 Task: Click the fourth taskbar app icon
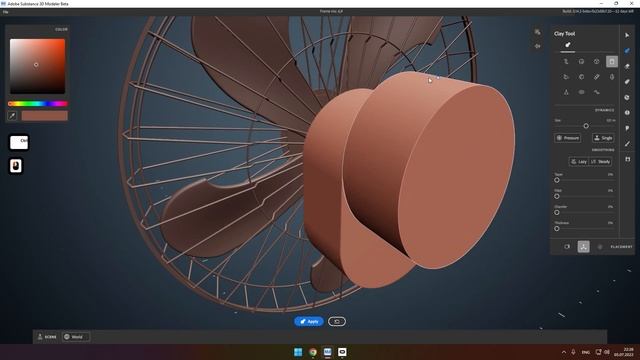coord(342,352)
